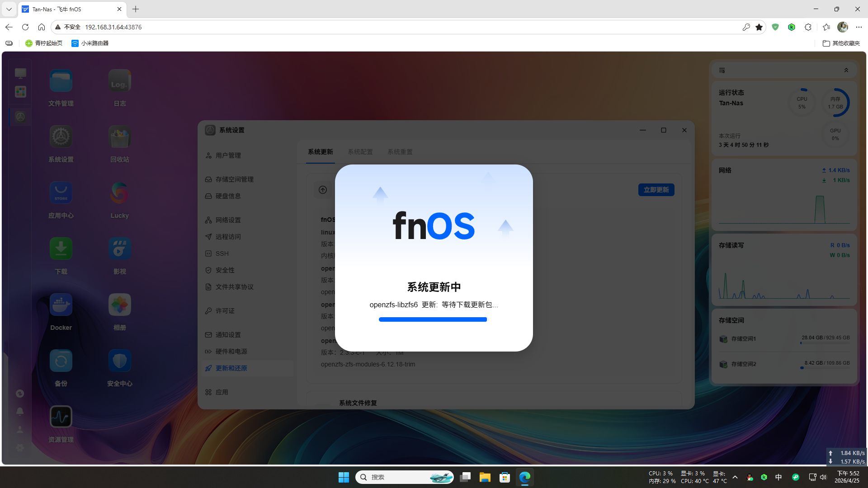Open 网络设置 in the settings sidebar

[248, 220]
